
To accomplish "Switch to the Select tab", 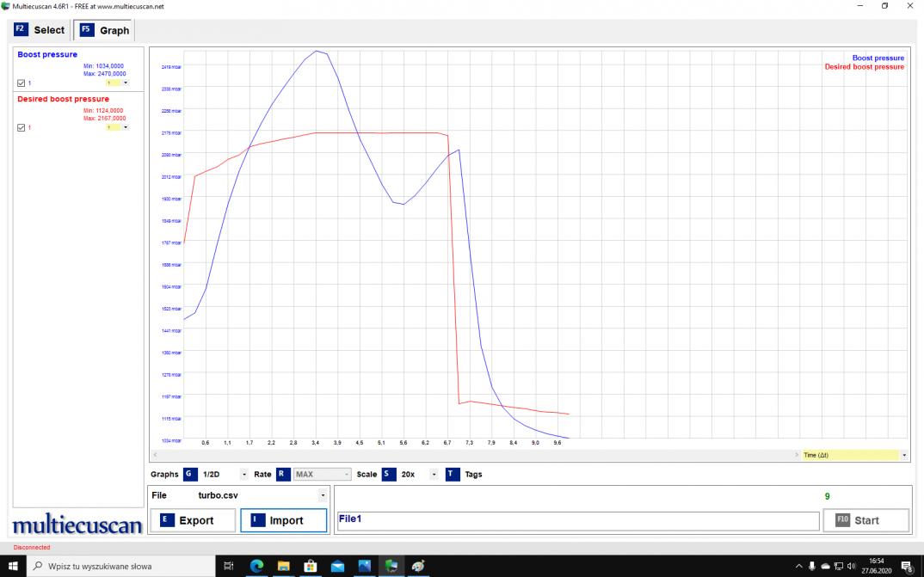I will pos(40,30).
